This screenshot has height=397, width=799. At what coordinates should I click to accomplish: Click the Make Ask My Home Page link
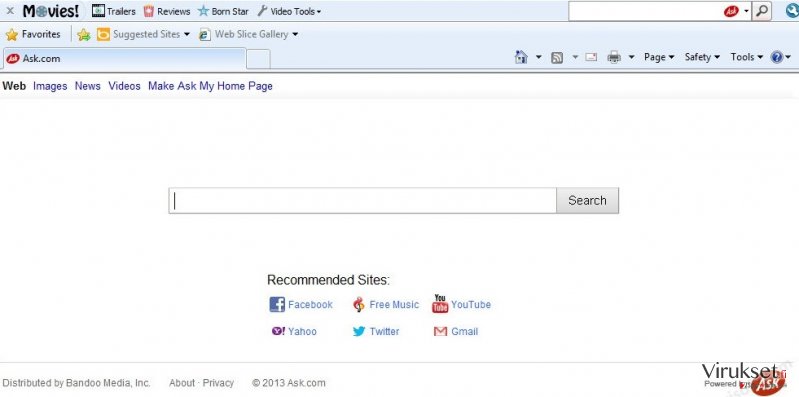tap(210, 86)
